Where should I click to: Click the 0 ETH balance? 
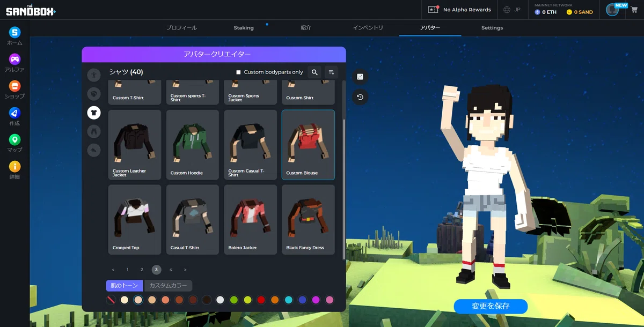(x=546, y=12)
